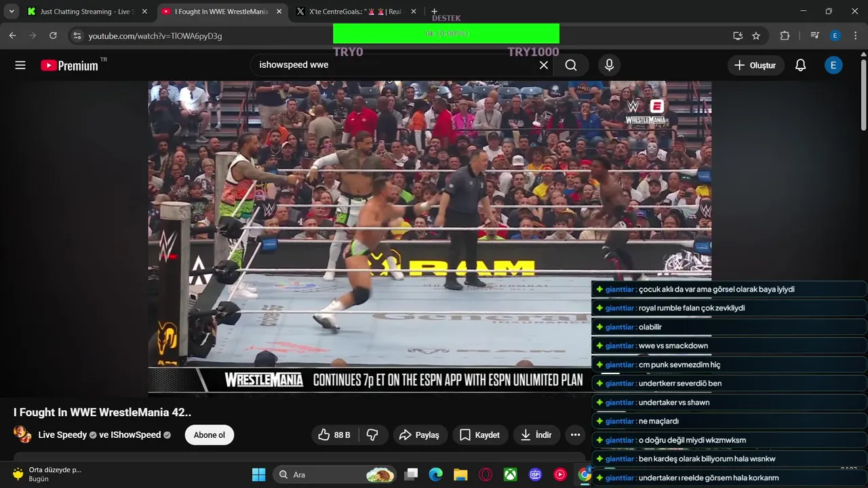Viewport: 868px width, 488px height.
Task: Open the Live Speedy channel avatar
Action: tap(22, 434)
